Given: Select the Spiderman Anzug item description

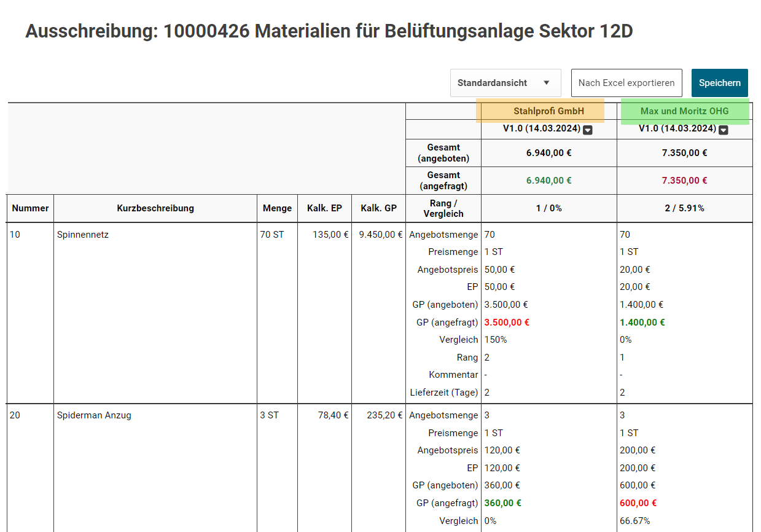Looking at the screenshot, I should click(x=94, y=415).
